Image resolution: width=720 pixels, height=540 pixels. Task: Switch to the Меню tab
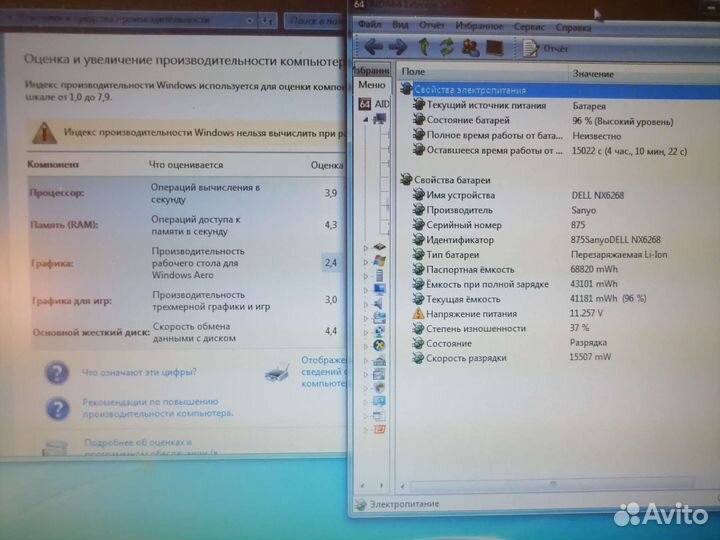coord(371,86)
